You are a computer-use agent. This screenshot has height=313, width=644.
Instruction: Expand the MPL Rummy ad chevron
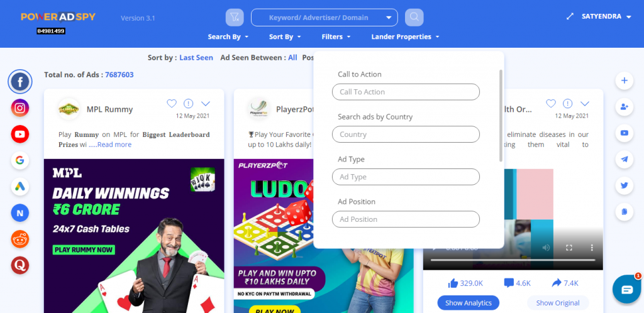click(x=206, y=103)
